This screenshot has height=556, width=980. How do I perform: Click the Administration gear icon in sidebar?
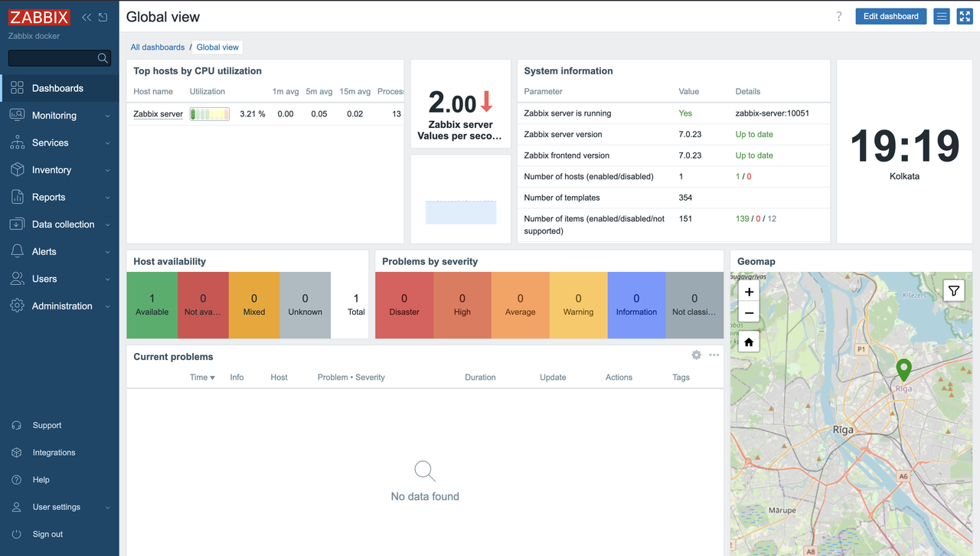pos(17,306)
